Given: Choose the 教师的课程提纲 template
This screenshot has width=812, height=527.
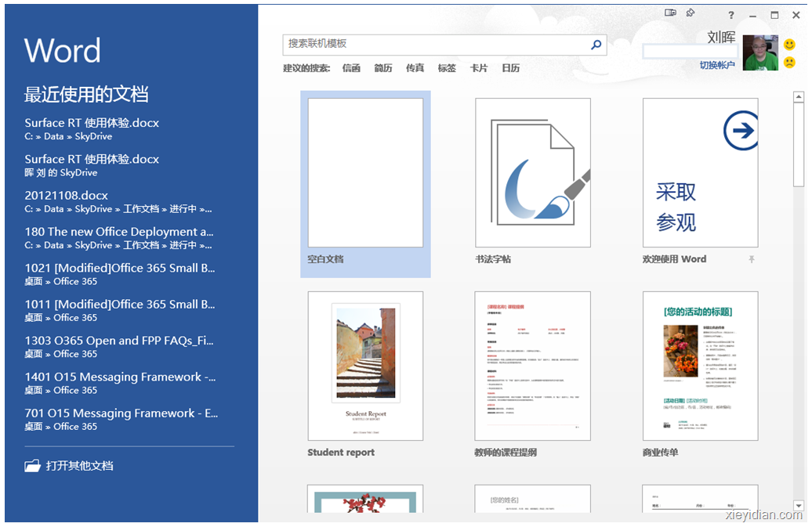Looking at the screenshot, I should pyautogui.click(x=533, y=374).
